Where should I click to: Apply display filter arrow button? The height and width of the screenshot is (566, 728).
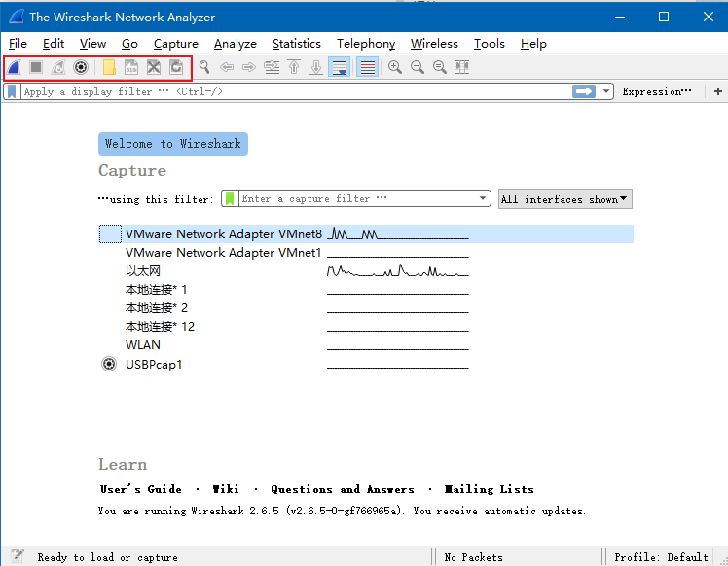[x=584, y=91]
